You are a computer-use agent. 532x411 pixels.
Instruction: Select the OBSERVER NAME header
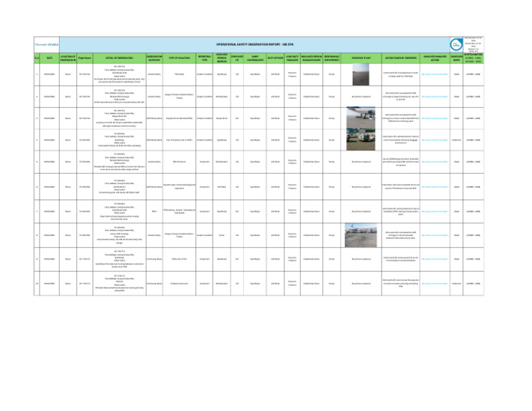(456, 58)
